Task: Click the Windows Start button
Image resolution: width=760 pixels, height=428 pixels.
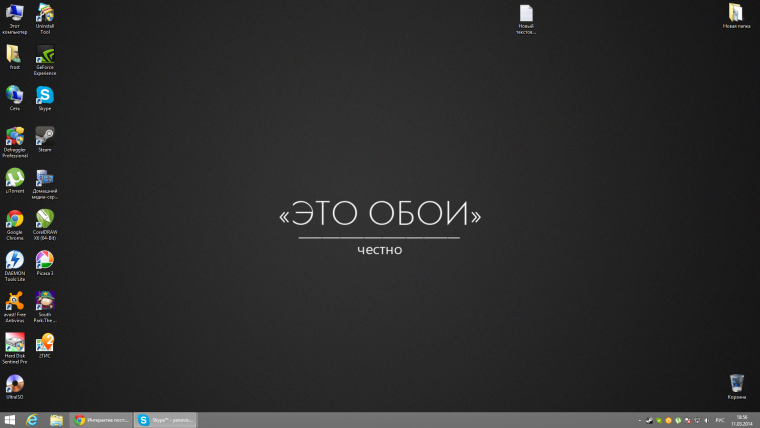Action: click(9, 420)
